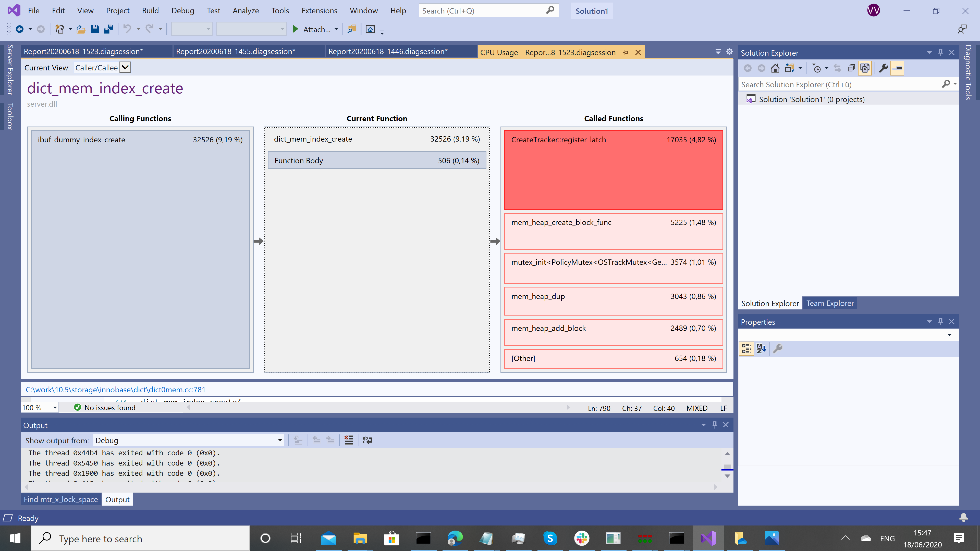Toggle word wrap in Output window
Screen dimensions: 980x551
click(367, 440)
